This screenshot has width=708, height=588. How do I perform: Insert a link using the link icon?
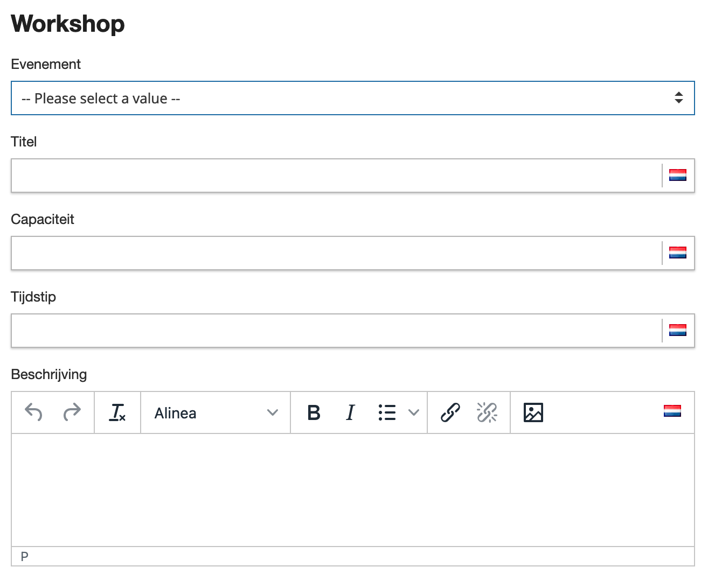[450, 412]
